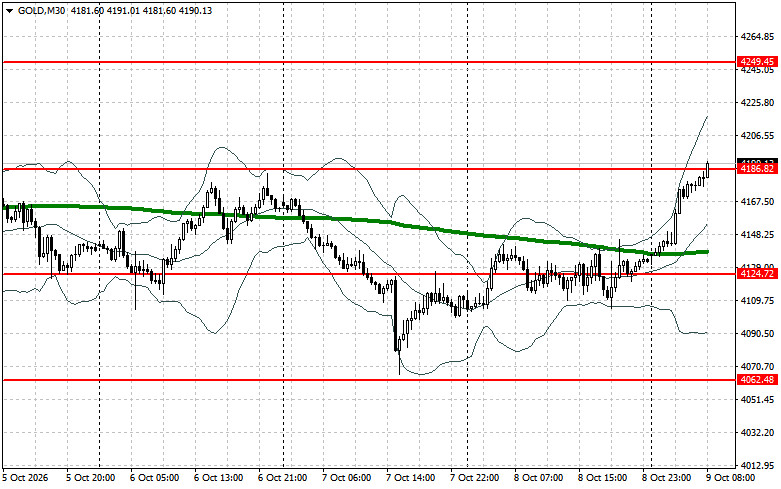
Task: Select the high value 4191.01 in header
Action: point(122,10)
